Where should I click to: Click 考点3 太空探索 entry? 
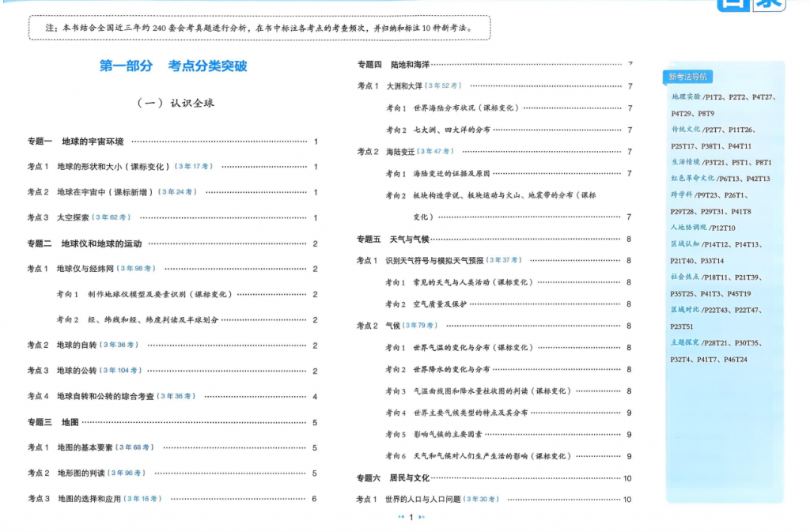59,217
